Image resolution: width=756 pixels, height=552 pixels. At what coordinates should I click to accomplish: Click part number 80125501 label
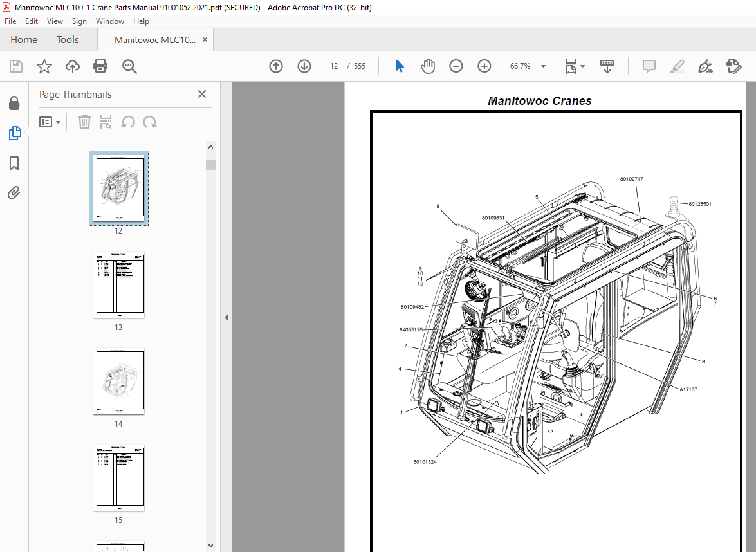coord(700,204)
